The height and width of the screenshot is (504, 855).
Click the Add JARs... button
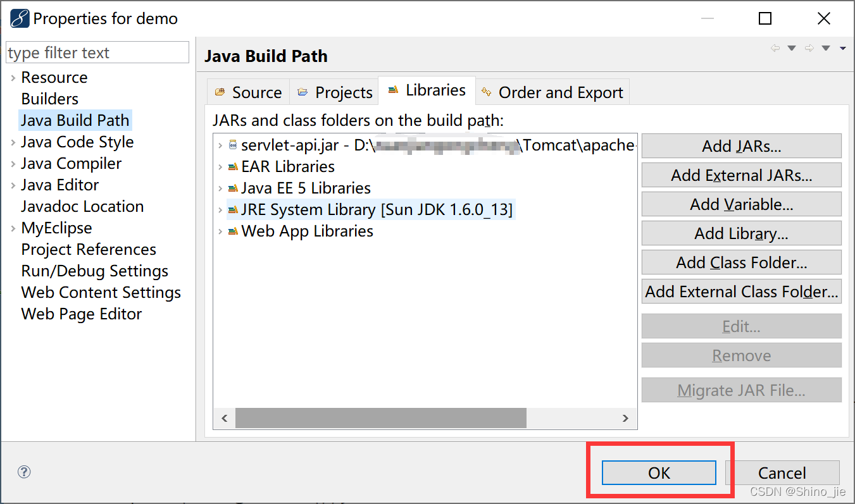pyautogui.click(x=741, y=146)
